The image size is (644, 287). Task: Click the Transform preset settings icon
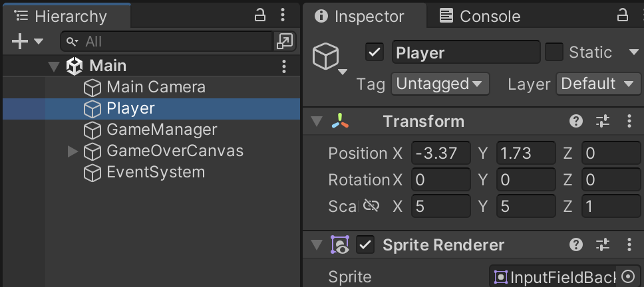pyautogui.click(x=603, y=121)
